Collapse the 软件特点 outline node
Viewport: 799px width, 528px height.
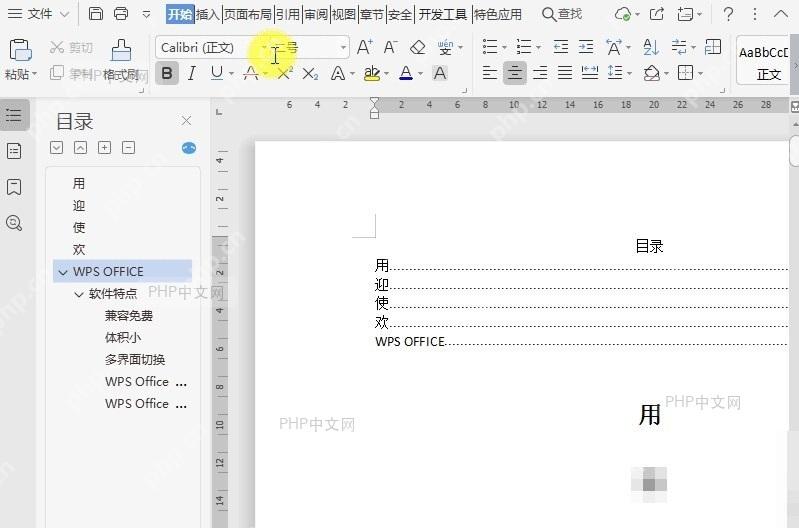(78, 294)
